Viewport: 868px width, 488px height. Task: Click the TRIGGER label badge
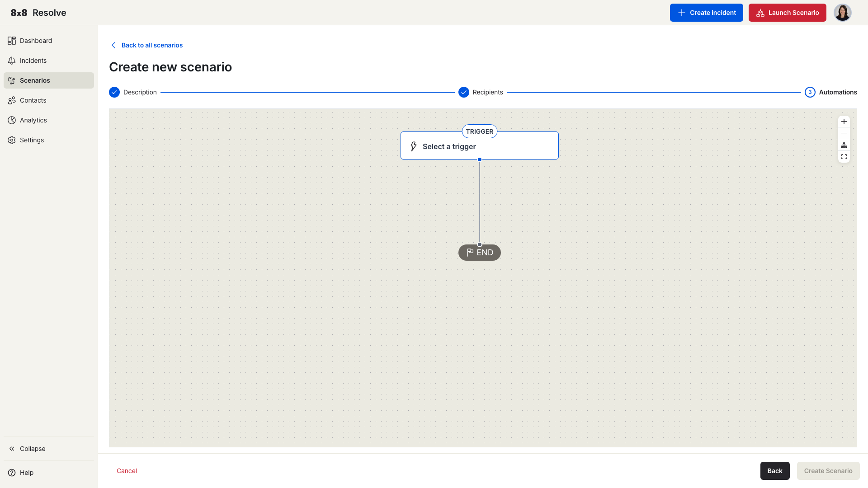point(480,131)
